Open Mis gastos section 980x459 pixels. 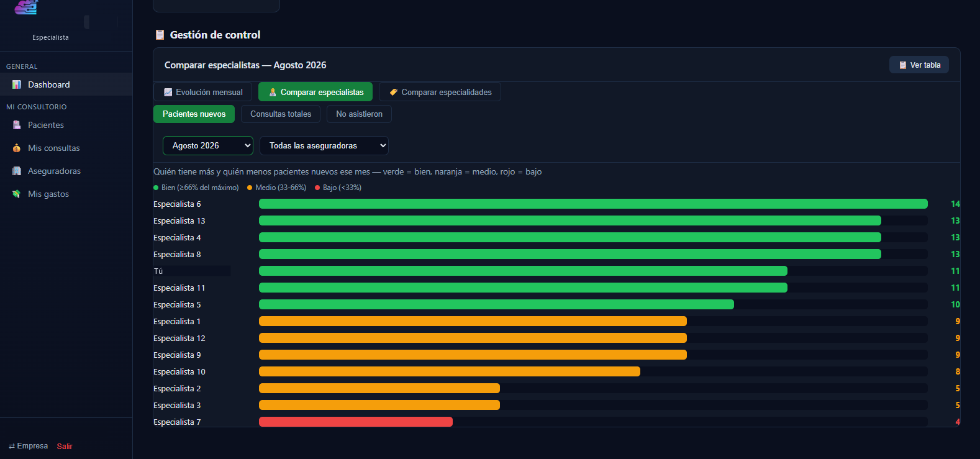click(x=66, y=194)
